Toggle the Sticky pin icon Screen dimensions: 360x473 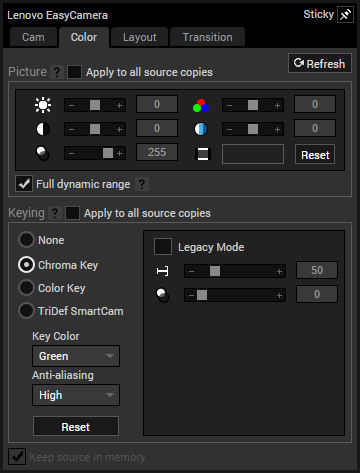tap(345, 15)
